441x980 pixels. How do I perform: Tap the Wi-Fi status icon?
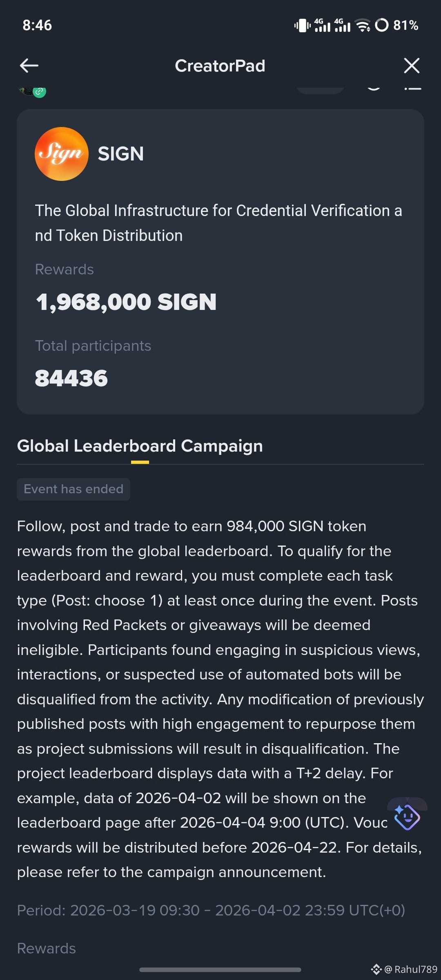pos(363,25)
